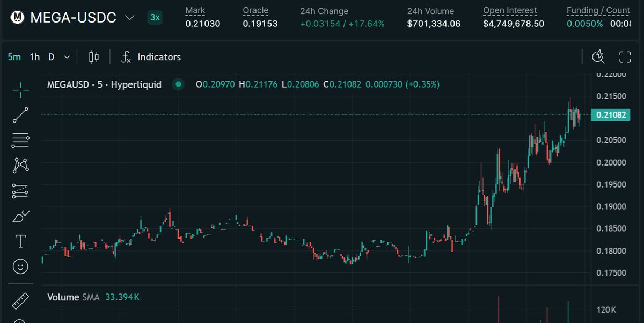This screenshot has height=323, width=644.
Task: Click the Mark value 0.21030
Action: [x=203, y=24]
